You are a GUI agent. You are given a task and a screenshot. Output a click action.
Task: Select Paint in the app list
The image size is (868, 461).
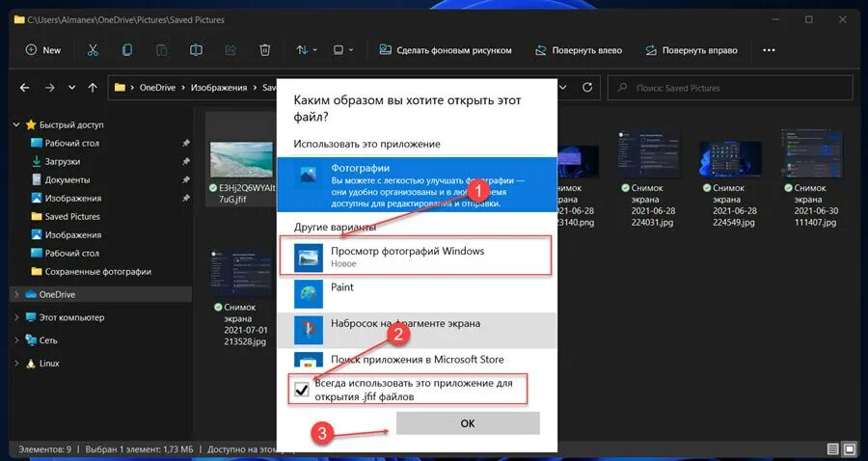417,294
